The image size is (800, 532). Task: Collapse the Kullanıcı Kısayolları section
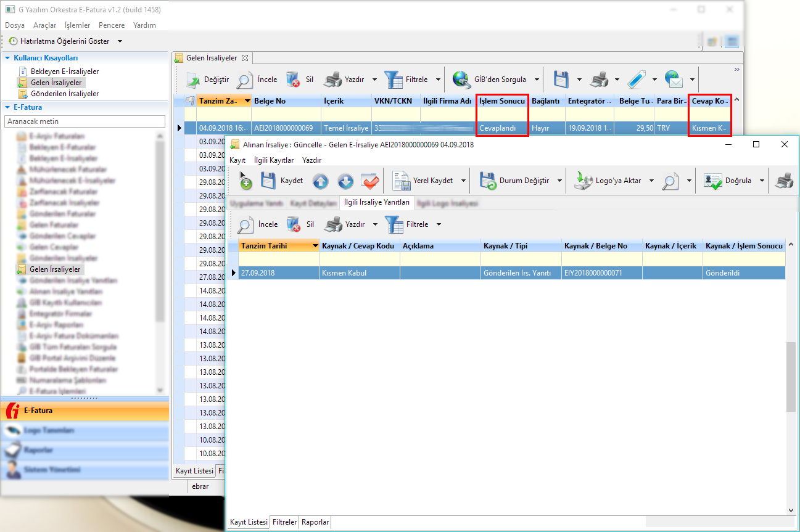7,58
